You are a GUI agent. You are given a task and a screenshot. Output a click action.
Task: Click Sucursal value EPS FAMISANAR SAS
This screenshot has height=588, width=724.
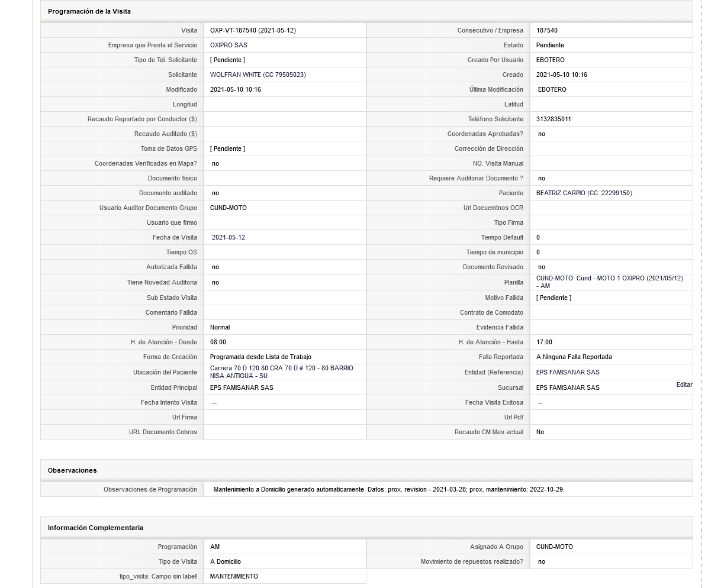point(568,387)
